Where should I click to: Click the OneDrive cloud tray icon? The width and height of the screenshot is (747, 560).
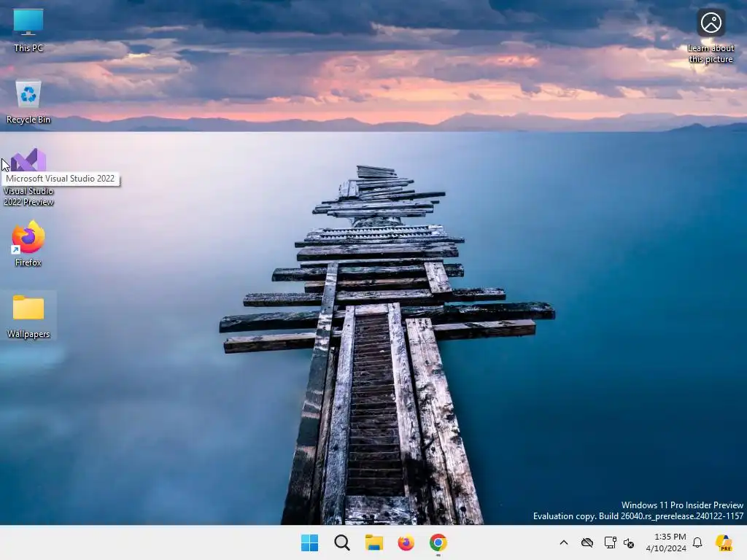[587, 542]
